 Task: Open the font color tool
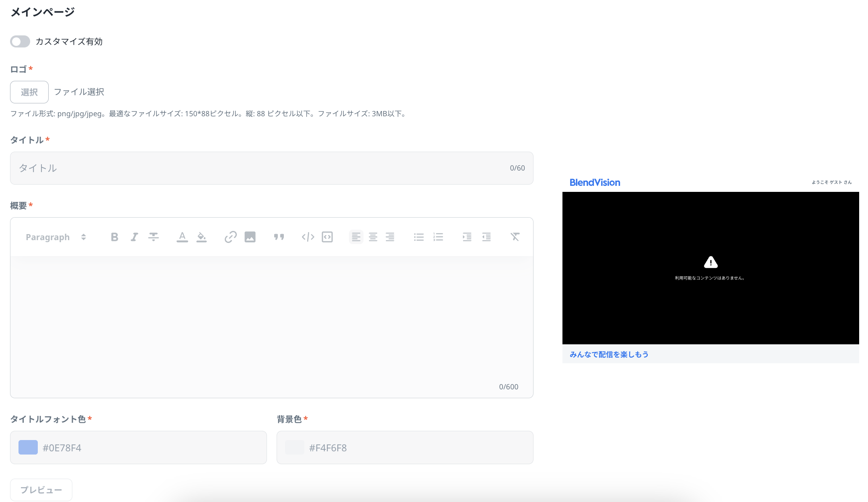[x=182, y=237]
